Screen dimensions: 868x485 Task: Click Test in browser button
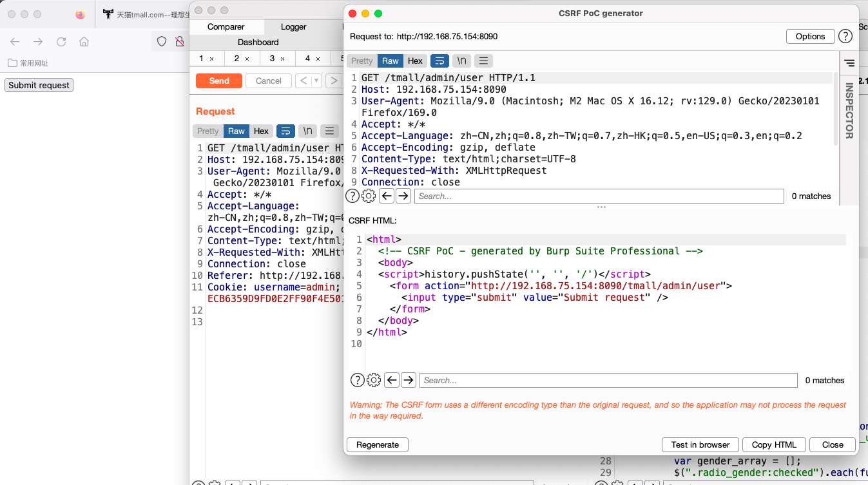tap(700, 444)
